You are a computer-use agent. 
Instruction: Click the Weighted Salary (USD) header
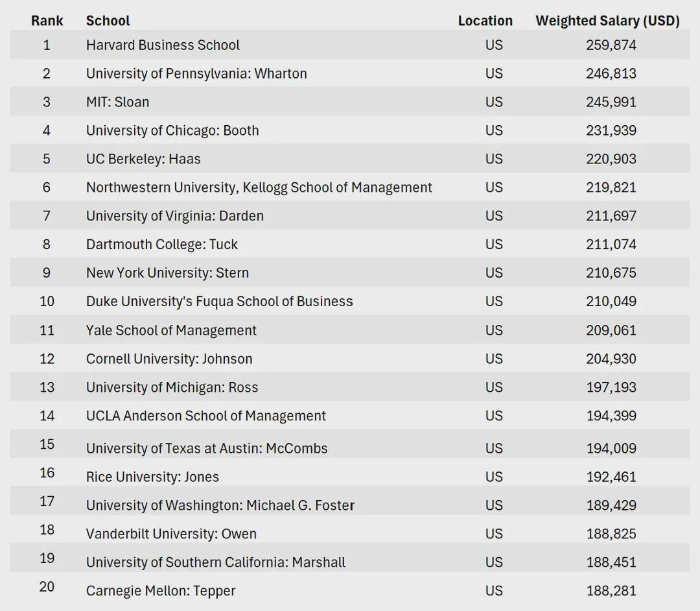click(x=607, y=21)
